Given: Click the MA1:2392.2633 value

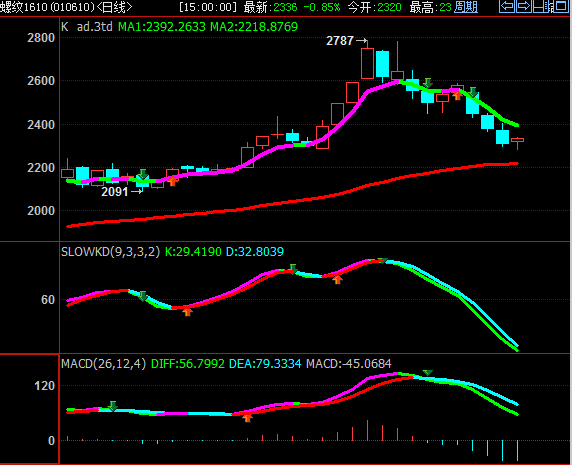Looking at the screenshot, I should [162, 27].
